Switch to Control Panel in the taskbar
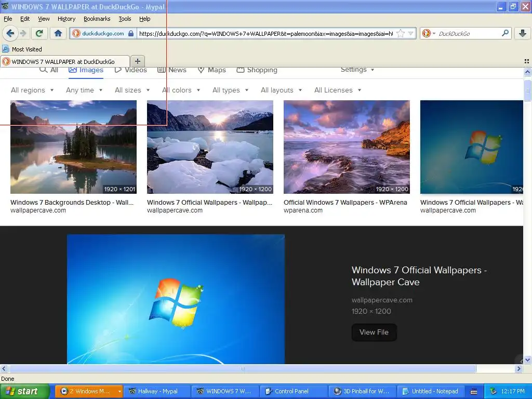The image size is (532, 399). (294, 391)
